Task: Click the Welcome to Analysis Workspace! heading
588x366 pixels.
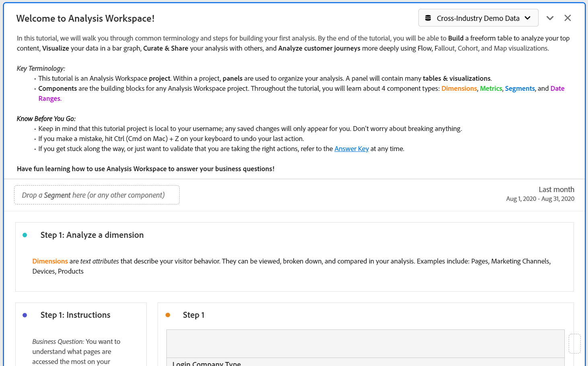Action: pos(85,18)
